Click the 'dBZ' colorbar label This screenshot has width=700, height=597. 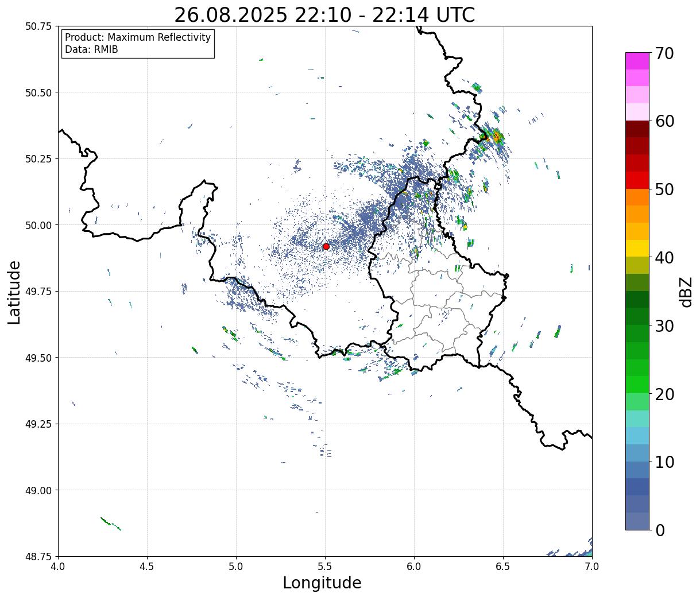pyautogui.click(x=686, y=292)
